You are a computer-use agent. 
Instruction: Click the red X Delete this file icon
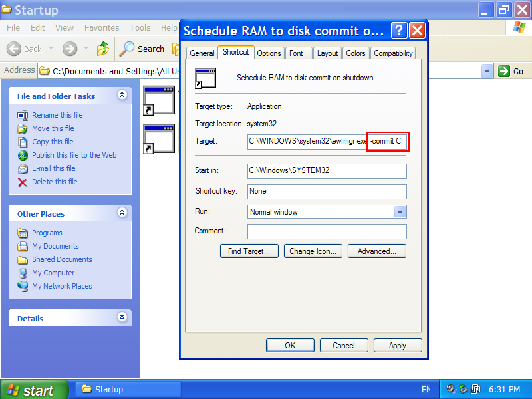tap(23, 182)
